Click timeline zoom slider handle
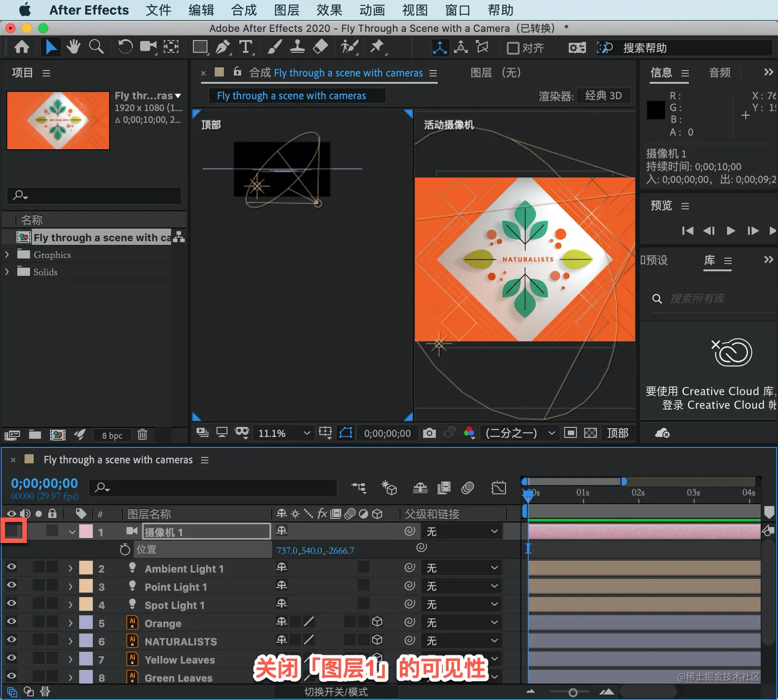778x700 pixels. pyautogui.click(x=573, y=692)
